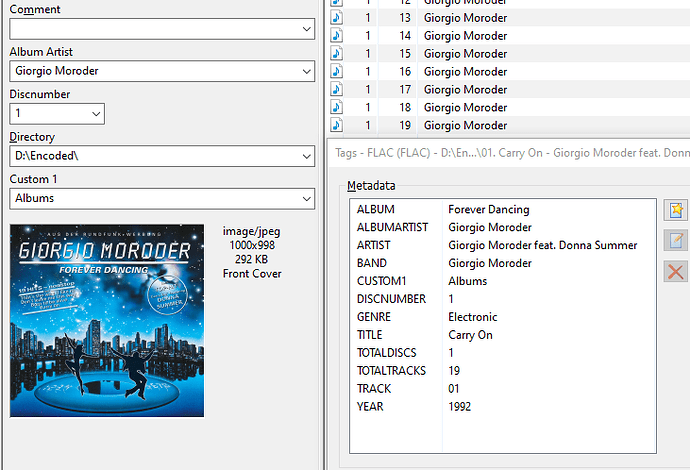
Task: Click the edit field pencil icon
Action: pos(676,240)
